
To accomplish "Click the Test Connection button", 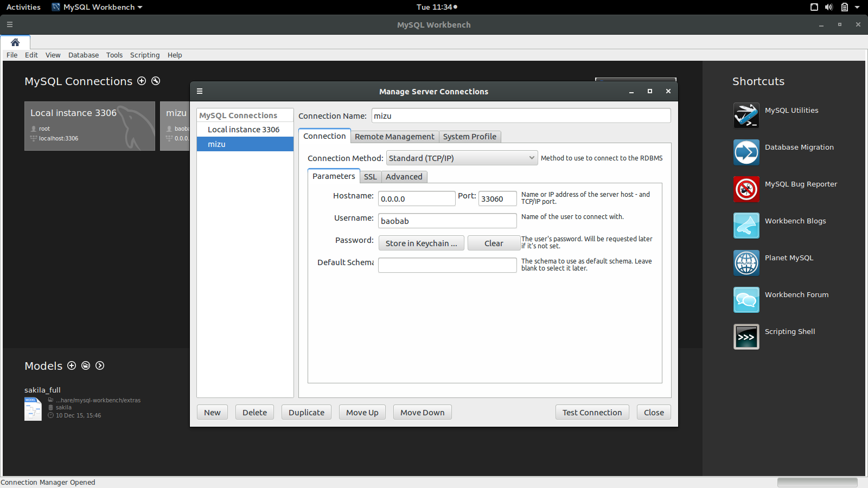I will 592,413.
